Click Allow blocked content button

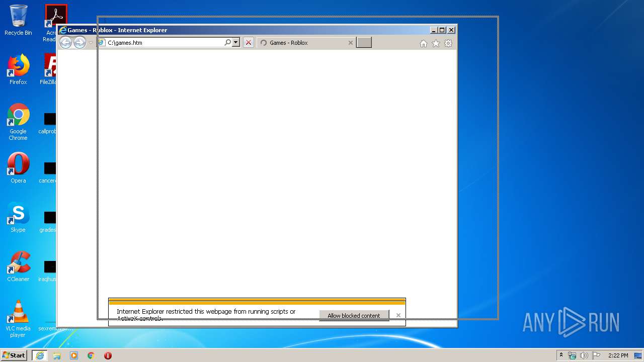354,316
